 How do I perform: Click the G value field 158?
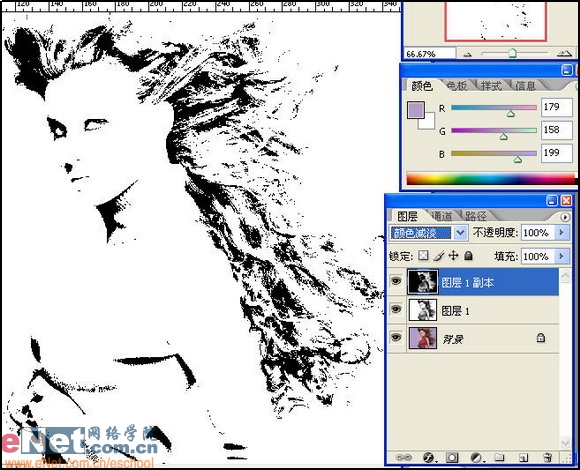(557, 130)
